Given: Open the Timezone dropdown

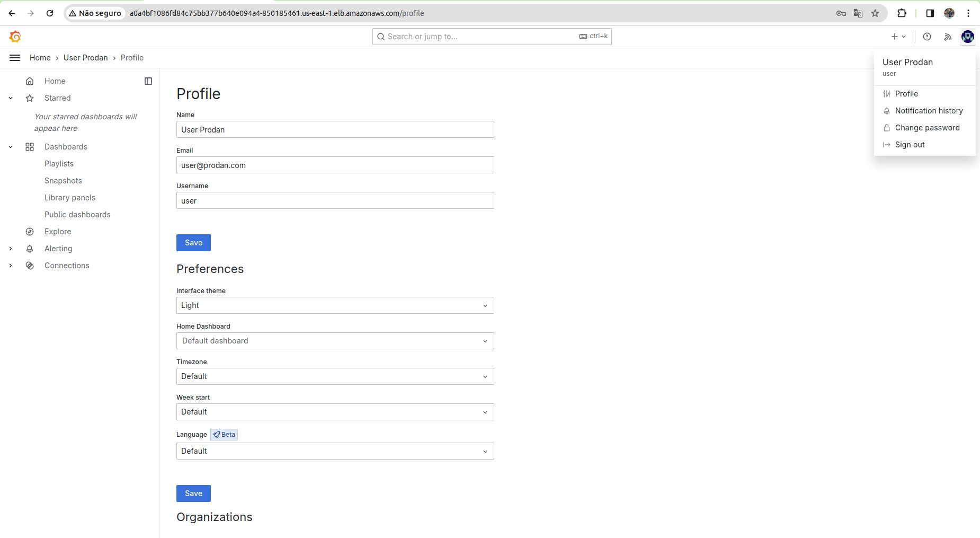Looking at the screenshot, I should pyautogui.click(x=335, y=376).
